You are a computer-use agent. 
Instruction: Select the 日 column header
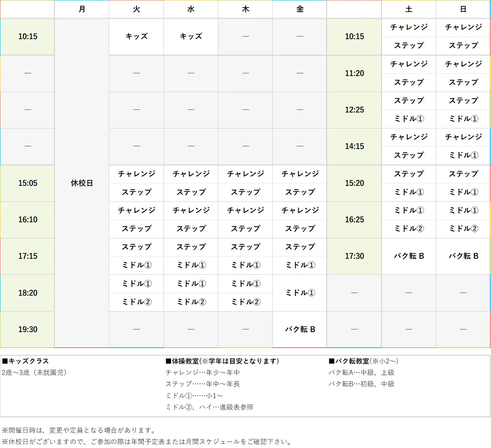(x=463, y=9)
